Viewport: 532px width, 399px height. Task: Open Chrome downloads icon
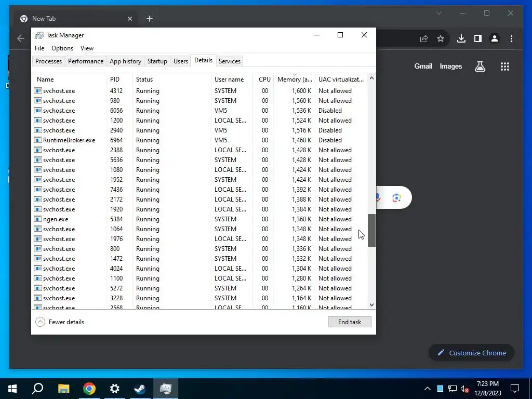(x=461, y=38)
